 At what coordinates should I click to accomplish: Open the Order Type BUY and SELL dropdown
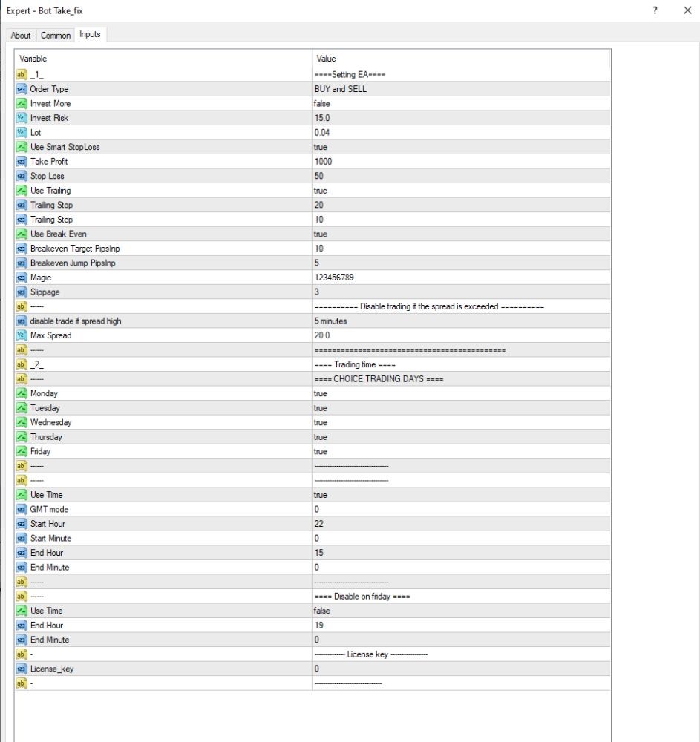[x=461, y=89]
